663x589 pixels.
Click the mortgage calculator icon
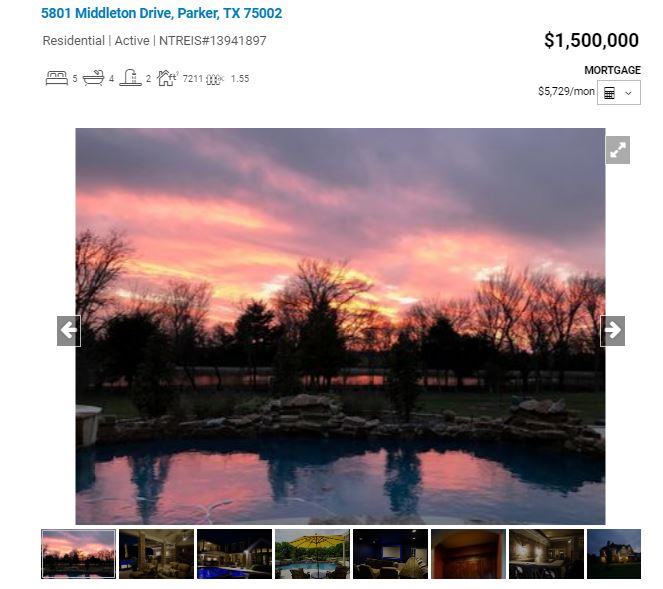coord(609,93)
